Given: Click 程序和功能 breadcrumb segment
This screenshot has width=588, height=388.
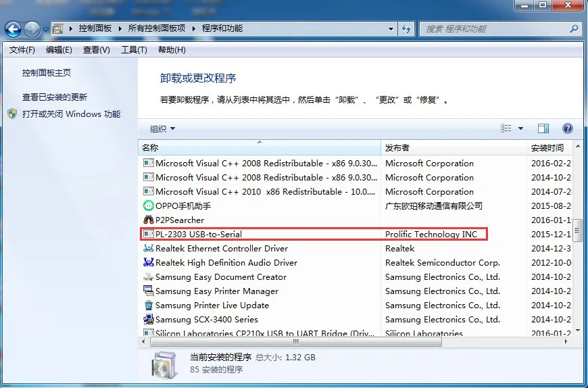Looking at the screenshot, I should click(x=222, y=28).
